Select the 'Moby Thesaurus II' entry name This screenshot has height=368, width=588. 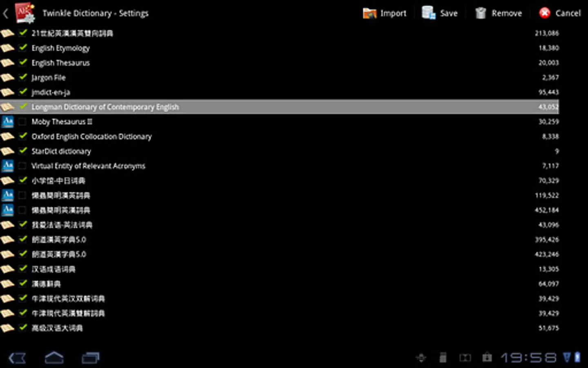62,121
